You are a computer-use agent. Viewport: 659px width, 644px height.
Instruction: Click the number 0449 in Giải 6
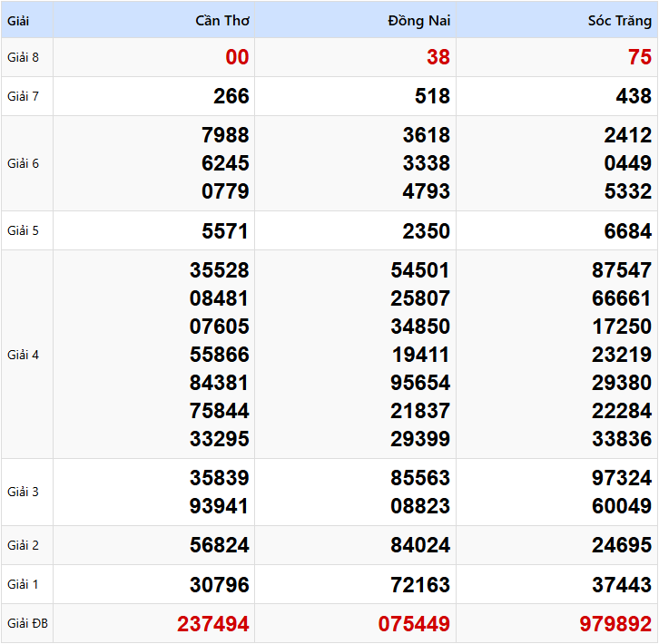point(628,163)
